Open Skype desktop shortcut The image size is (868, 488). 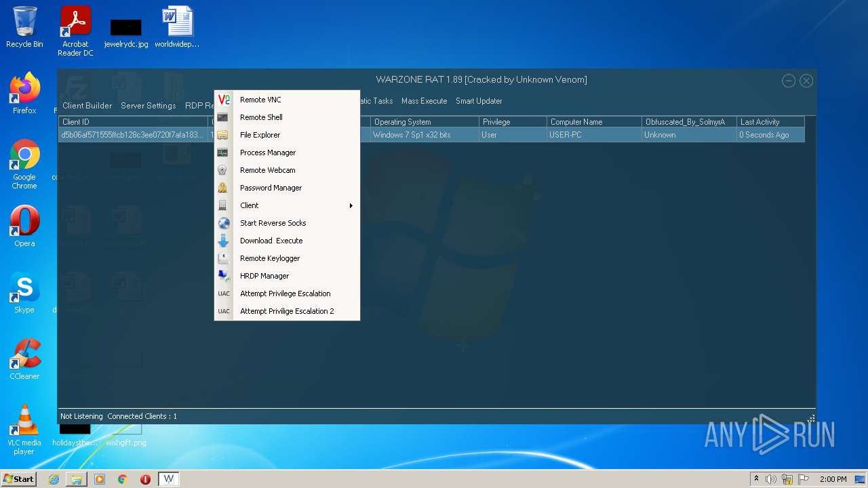[24, 293]
